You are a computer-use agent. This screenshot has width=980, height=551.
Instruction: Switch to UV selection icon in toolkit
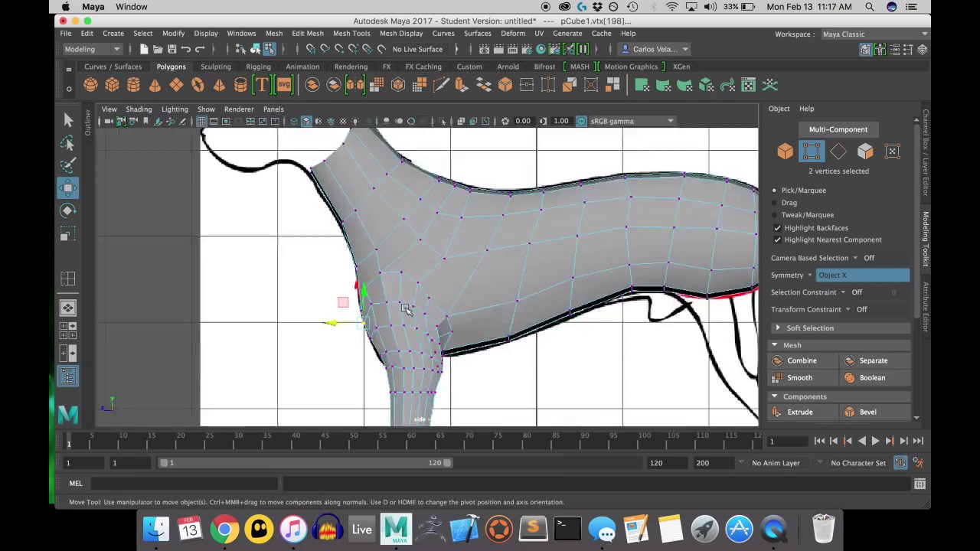coord(892,152)
